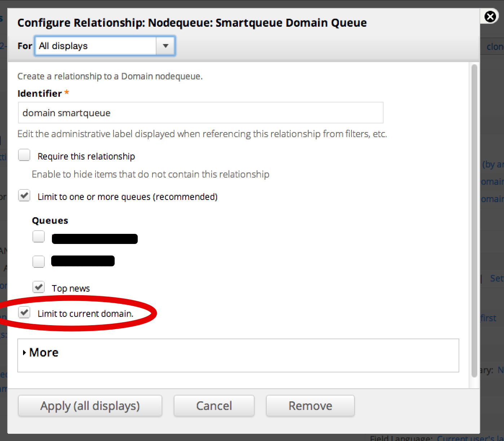Close the Configure Relationship dialog

490,17
